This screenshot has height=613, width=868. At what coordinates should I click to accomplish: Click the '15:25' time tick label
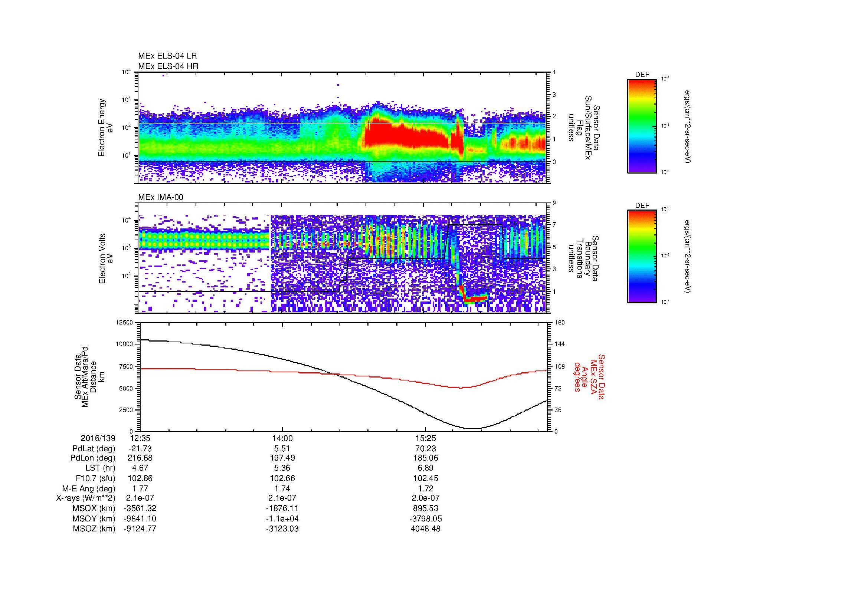pyautogui.click(x=426, y=438)
